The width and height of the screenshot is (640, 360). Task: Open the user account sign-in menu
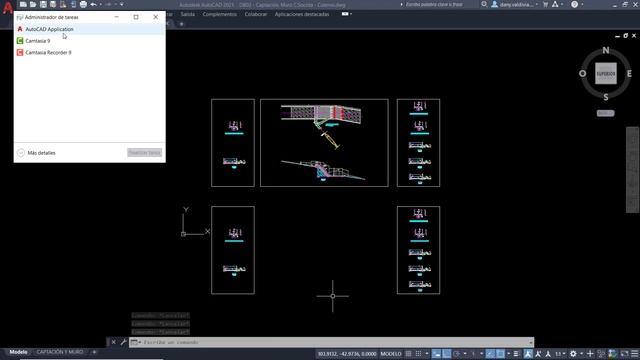[x=514, y=4]
